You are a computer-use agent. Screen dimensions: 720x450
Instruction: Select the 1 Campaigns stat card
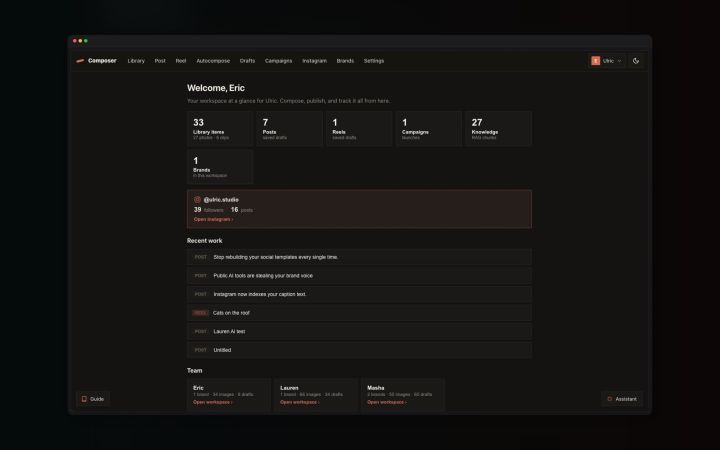(x=428, y=129)
